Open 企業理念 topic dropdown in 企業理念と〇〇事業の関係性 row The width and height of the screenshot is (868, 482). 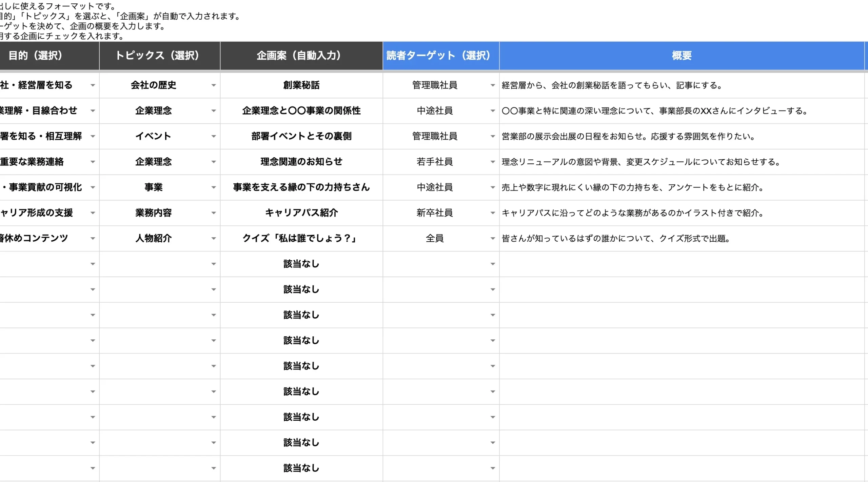213,111
